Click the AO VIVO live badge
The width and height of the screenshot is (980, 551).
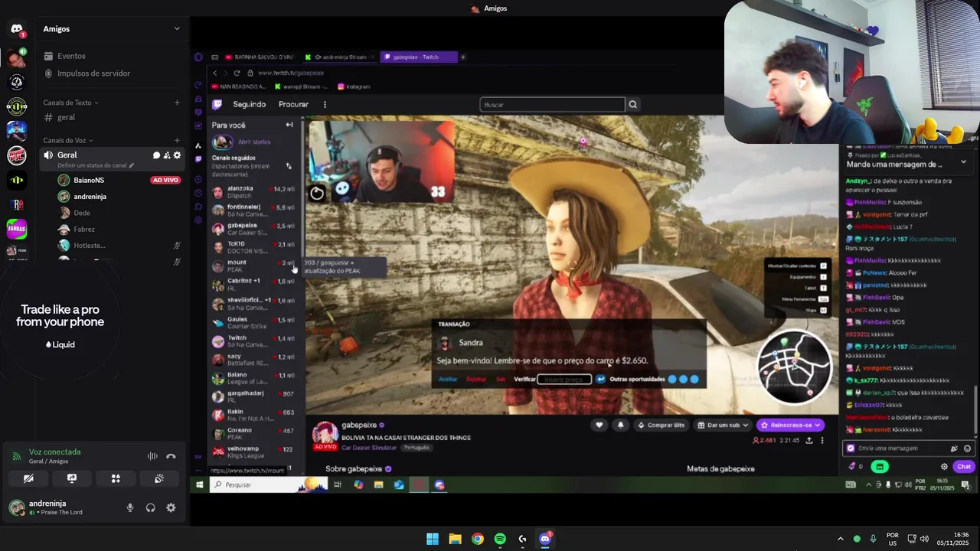pos(165,180)
